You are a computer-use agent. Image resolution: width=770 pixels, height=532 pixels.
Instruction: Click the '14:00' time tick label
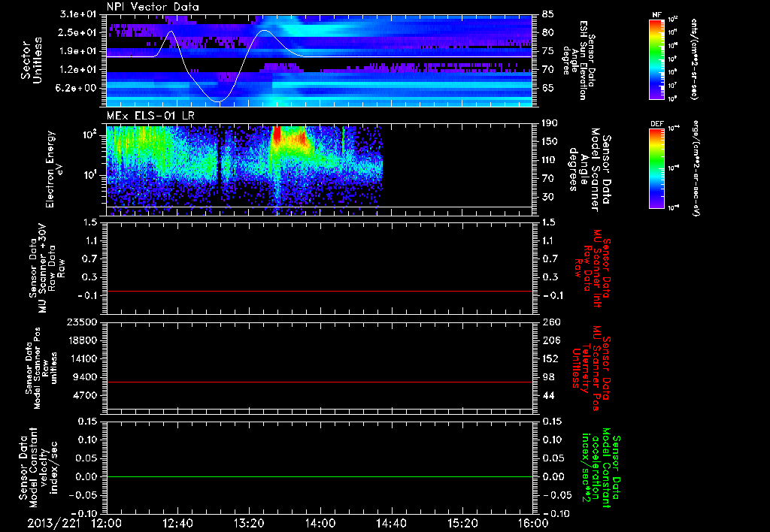(320, 523)
